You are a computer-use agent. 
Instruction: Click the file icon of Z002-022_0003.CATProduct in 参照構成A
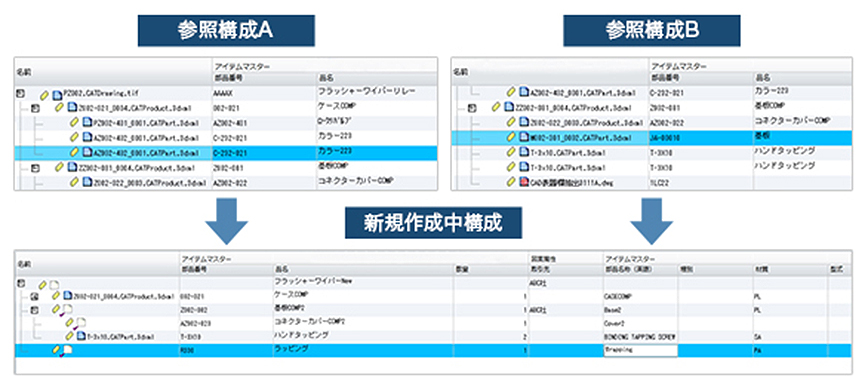point(86,181)
